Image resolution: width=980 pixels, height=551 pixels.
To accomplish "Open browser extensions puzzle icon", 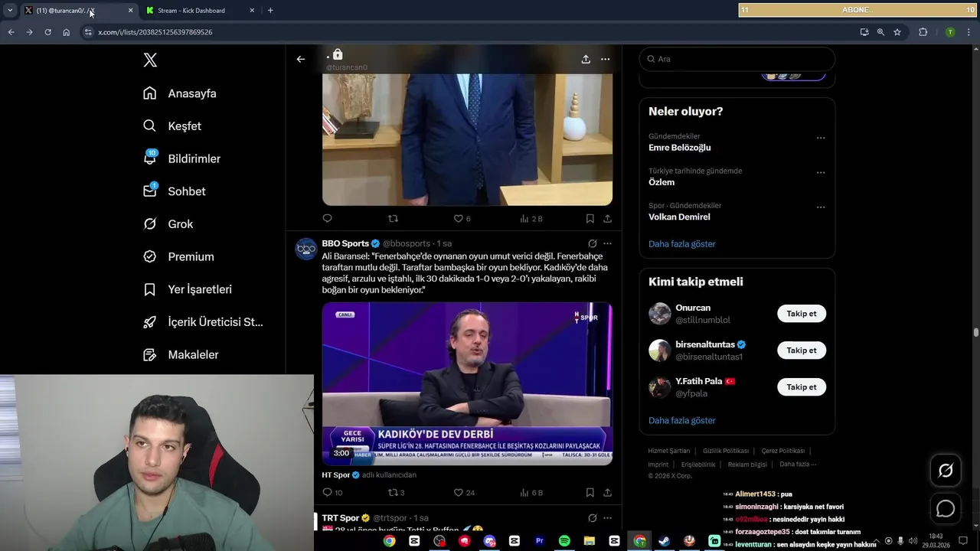I will coord(923,32).
